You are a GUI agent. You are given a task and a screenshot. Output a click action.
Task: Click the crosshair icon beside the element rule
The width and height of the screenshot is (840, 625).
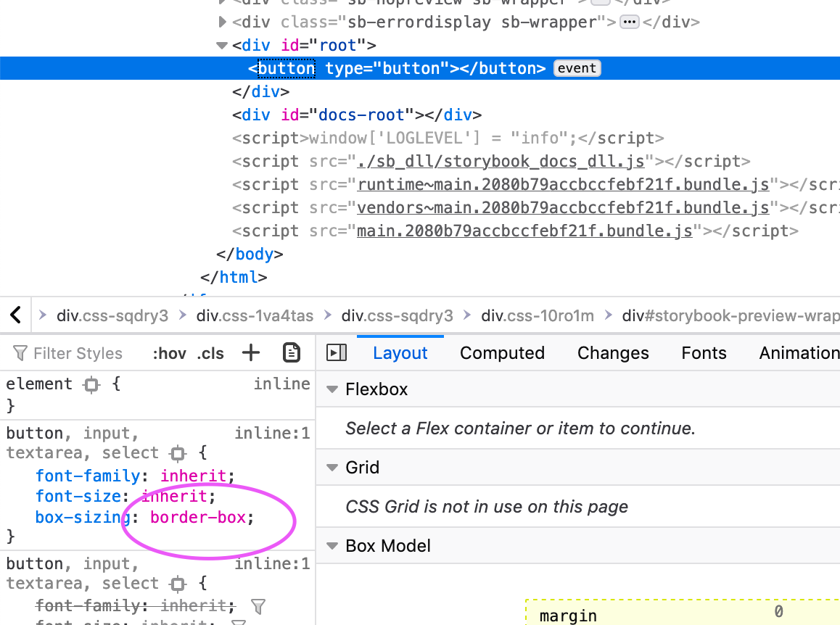[x=91, y=384]
